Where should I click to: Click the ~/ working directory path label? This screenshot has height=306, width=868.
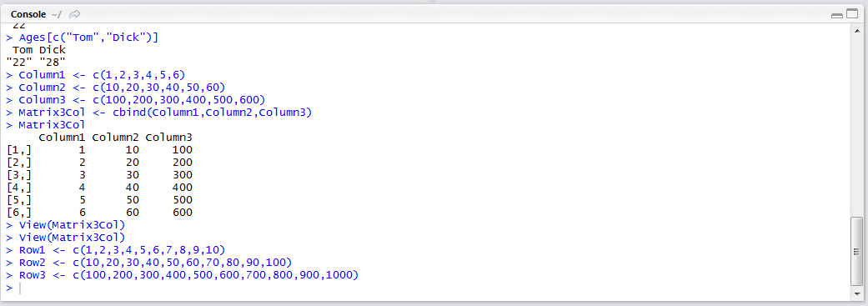55,14
